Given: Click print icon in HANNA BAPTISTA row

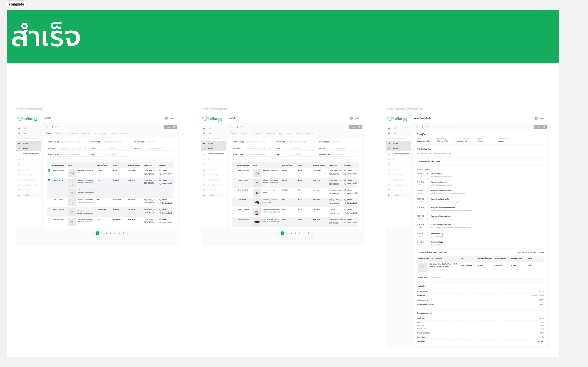Looking at the screenshot, I should pyautogui.click(x=345, y=223).
